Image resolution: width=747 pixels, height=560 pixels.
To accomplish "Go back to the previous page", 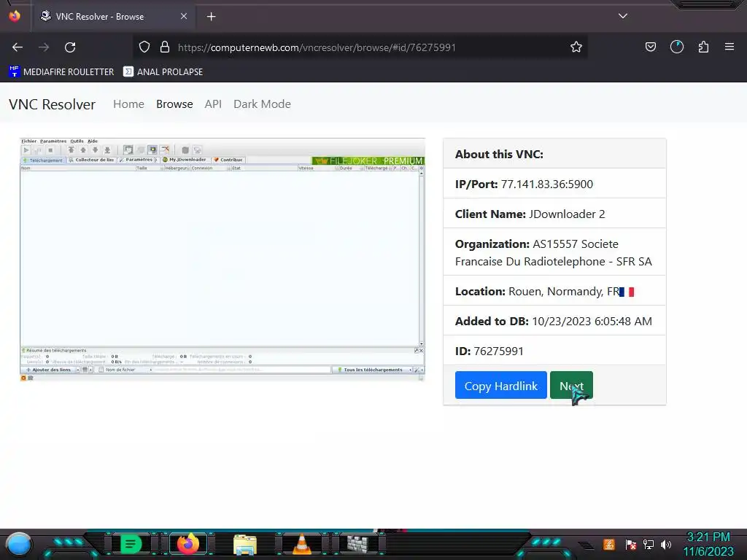I will click(x=18, y=47).
